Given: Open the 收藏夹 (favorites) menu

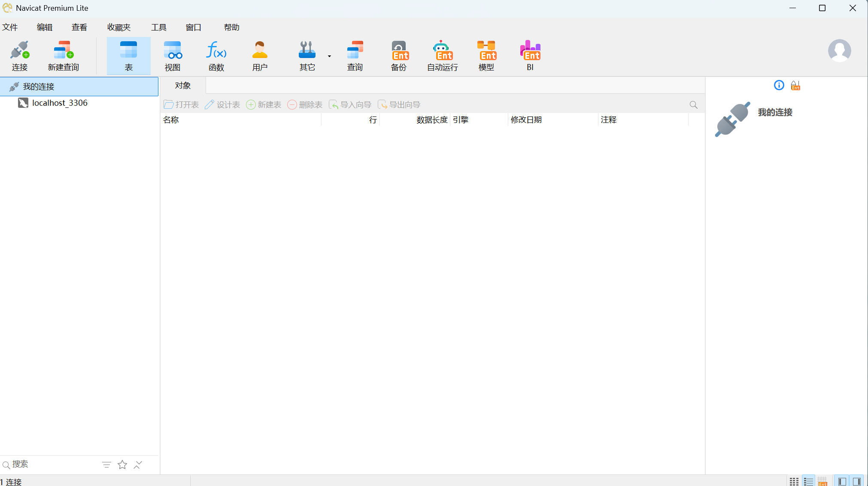Looking at the screenshot, I should [x=119, y=28].
